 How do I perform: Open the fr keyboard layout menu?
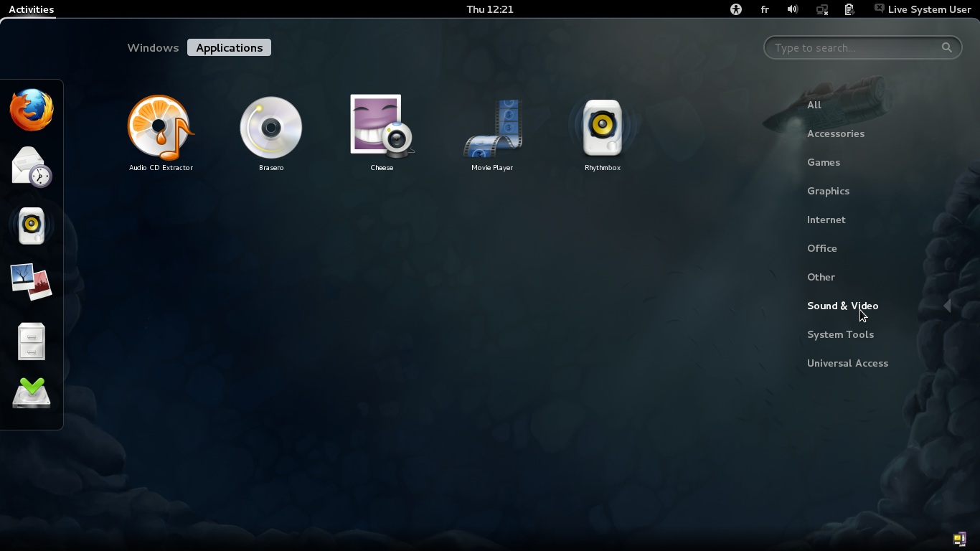coord(765,9)
